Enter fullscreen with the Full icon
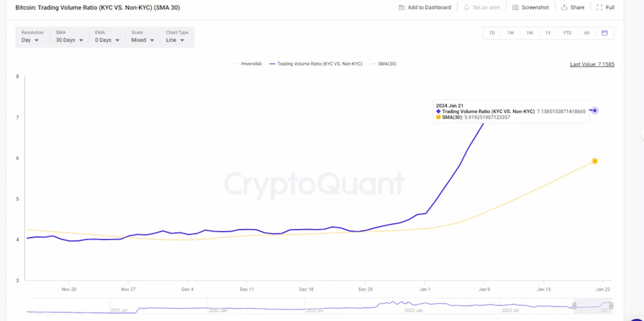This screenshot has height=321, width=644. [x=599, y=8]
